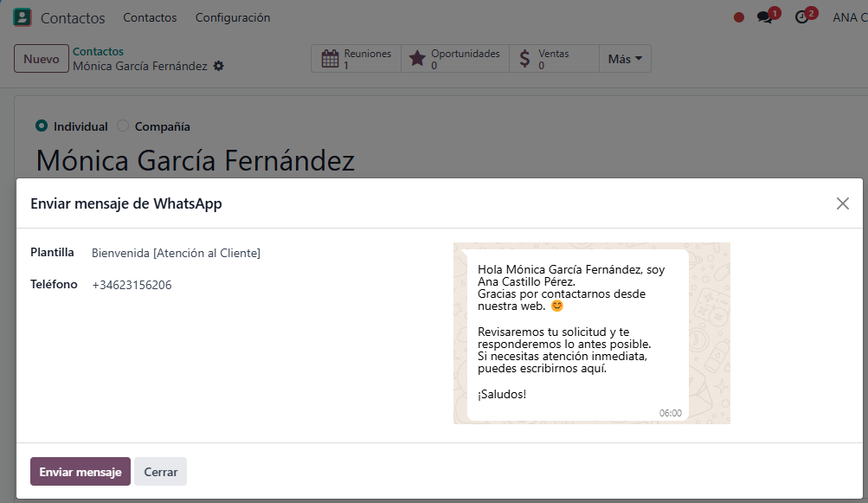Image resolution: width=868 pixels, height=503 pixels.
Task: Open the Contactos app icon
Action: (x=23, y=17)
